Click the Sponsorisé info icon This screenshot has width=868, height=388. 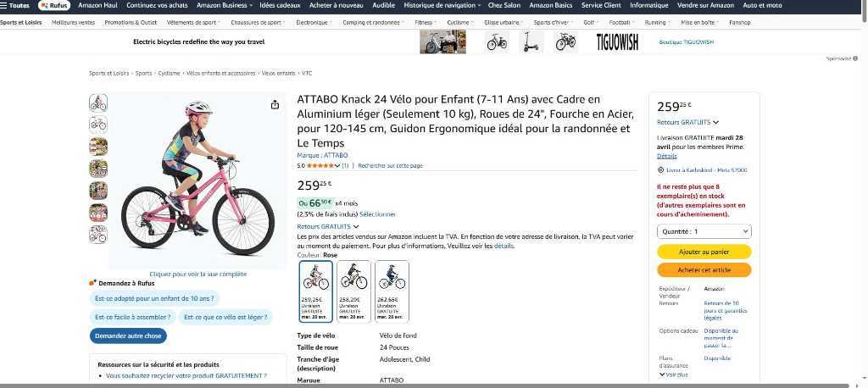[855, 58]
